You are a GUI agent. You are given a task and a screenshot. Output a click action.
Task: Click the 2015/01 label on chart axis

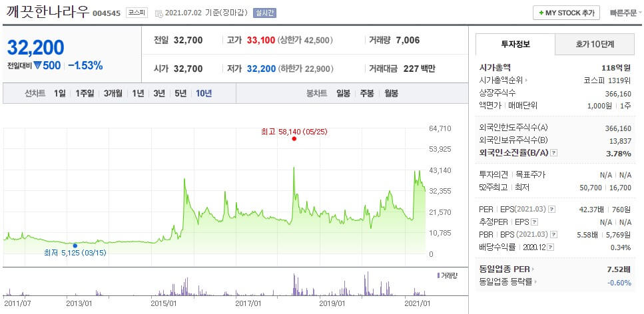click(163, 303)
